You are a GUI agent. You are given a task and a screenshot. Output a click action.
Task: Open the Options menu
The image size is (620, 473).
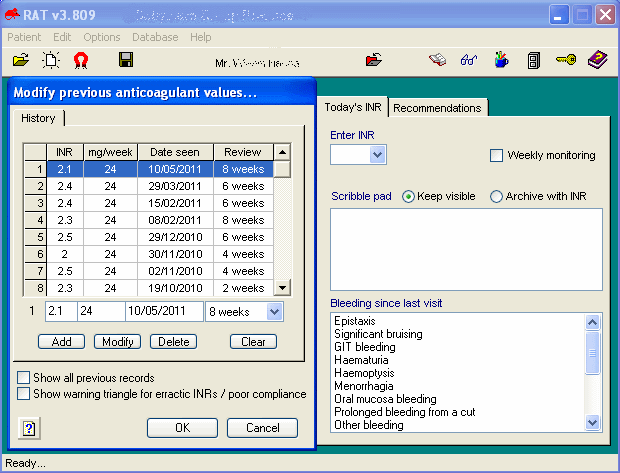pyautogui.click(x=102, y=37)
